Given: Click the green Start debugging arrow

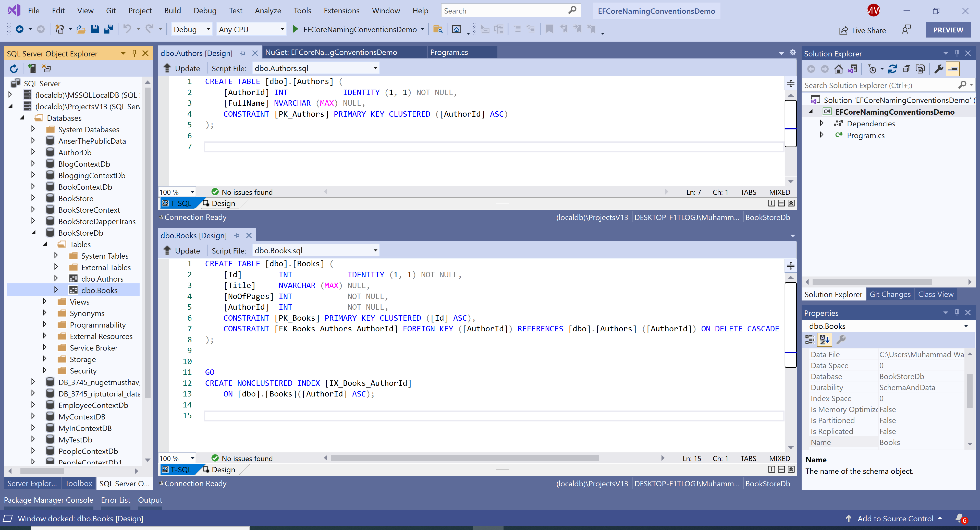Looking at the screenshot, I should pos(295,29).
